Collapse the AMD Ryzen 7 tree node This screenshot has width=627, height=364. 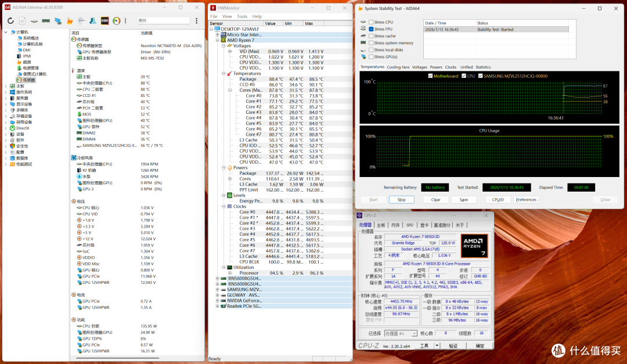tap(218, 41)
